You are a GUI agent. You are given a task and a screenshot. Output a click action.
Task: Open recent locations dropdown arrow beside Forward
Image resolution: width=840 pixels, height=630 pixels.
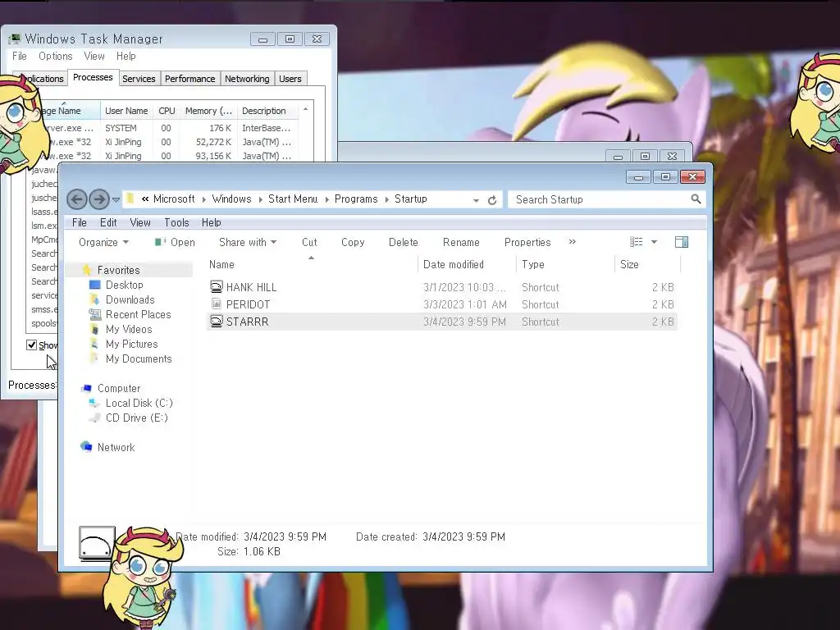point(116,200)
